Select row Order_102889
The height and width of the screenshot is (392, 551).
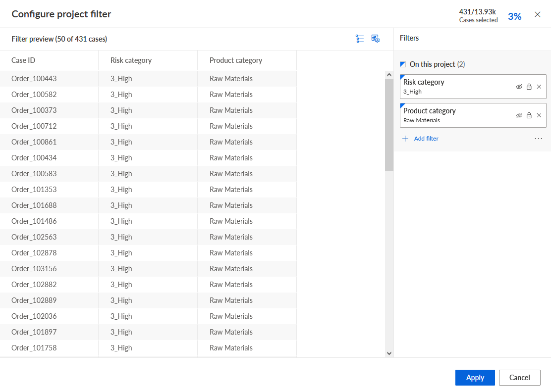tap(148, 300)
